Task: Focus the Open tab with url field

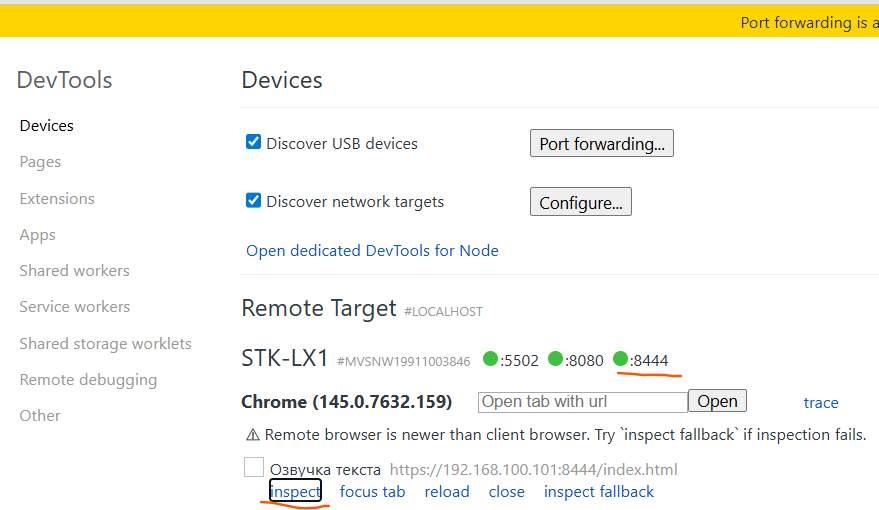Action: pyautogui.click(x=582, y=402)
